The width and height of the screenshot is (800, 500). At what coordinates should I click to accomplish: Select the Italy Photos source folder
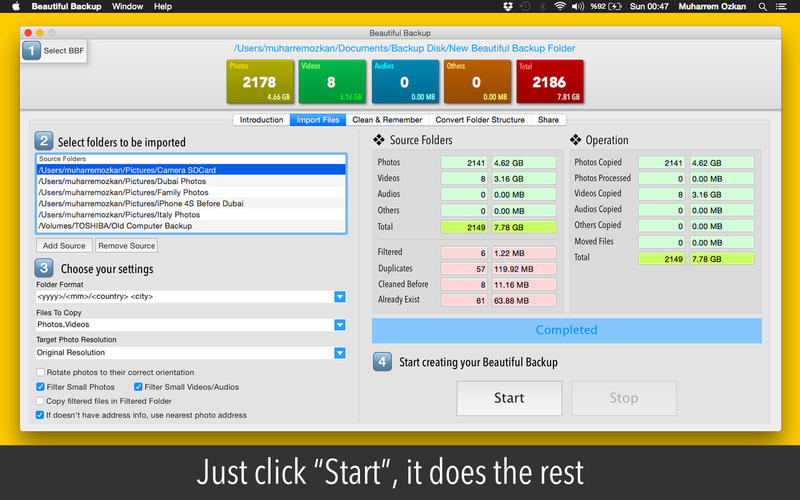191,214
